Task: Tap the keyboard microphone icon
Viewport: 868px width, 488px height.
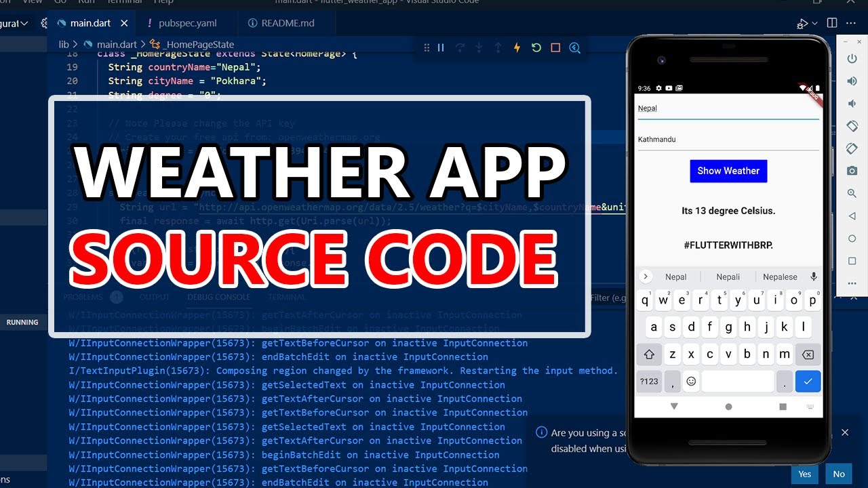Action: [x=814, y=277]
